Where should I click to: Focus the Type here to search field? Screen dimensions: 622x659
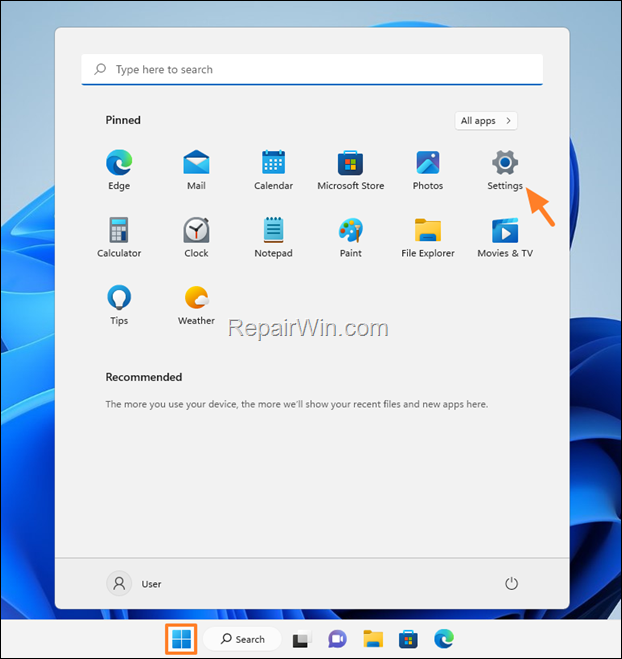(x=312, y=69)
